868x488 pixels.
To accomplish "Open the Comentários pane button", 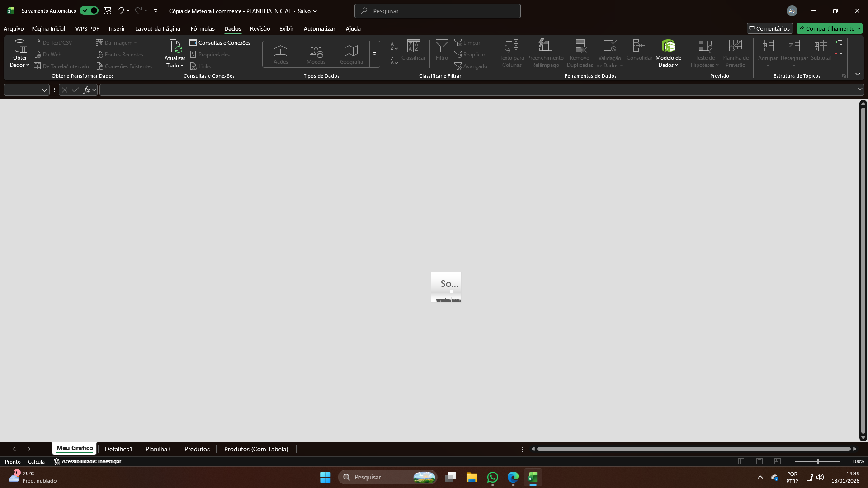I will [x=769, y=28].
